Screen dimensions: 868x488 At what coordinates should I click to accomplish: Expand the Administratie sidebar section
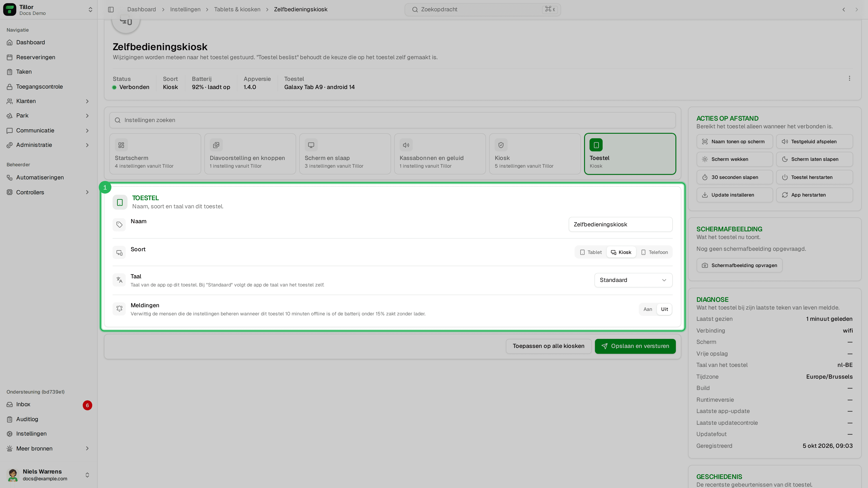pyautogui.click(x=49, y=145)
